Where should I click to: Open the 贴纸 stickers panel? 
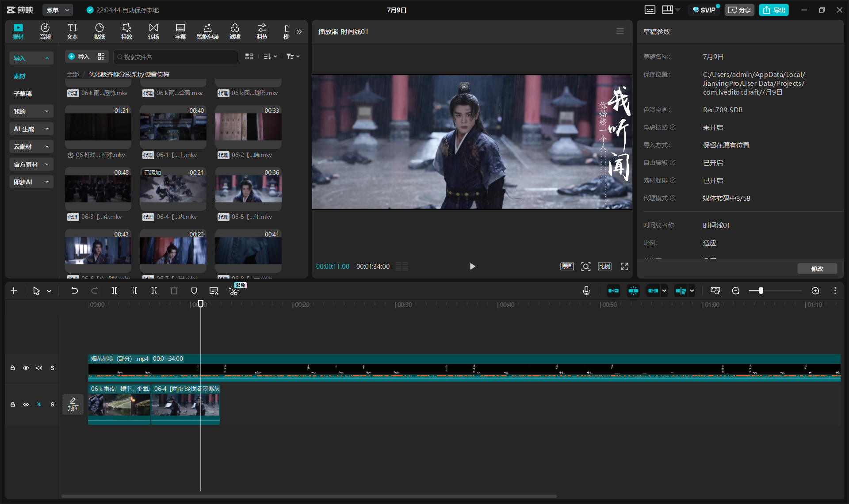click(x=99, y=31)
